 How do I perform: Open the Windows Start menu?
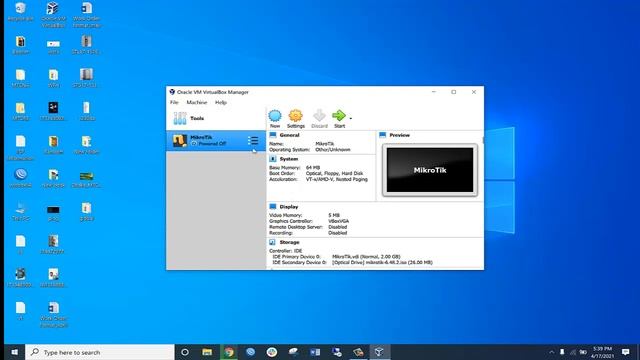click(14, 352)
